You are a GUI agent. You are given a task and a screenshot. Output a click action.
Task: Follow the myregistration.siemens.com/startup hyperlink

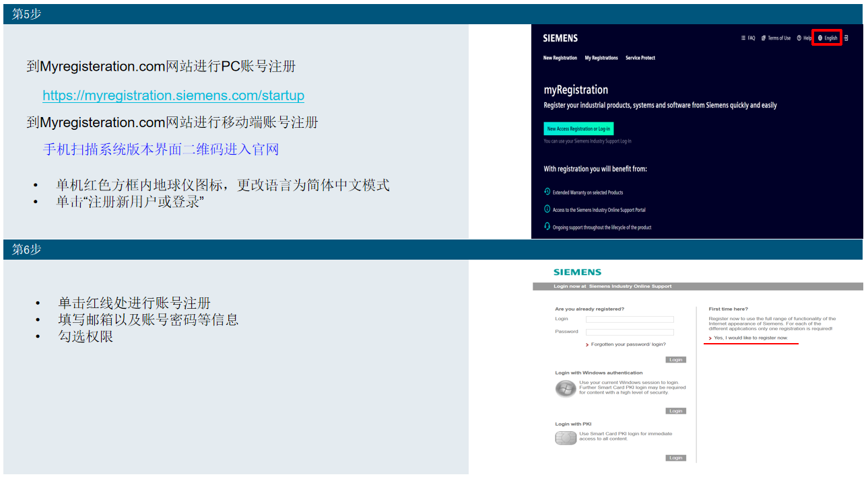tap(173, 95)
